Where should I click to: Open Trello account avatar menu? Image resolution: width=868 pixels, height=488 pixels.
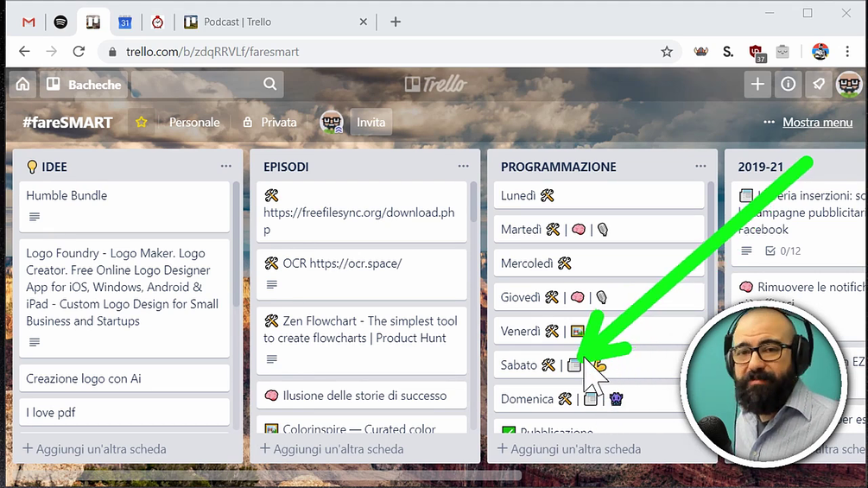pyautogui.click(x=849, y=84)
